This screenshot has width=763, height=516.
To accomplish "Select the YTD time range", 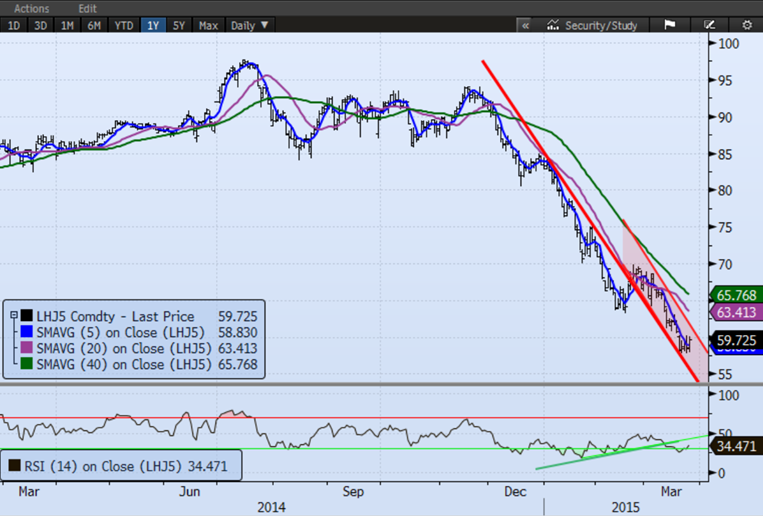I will [124, 24].
